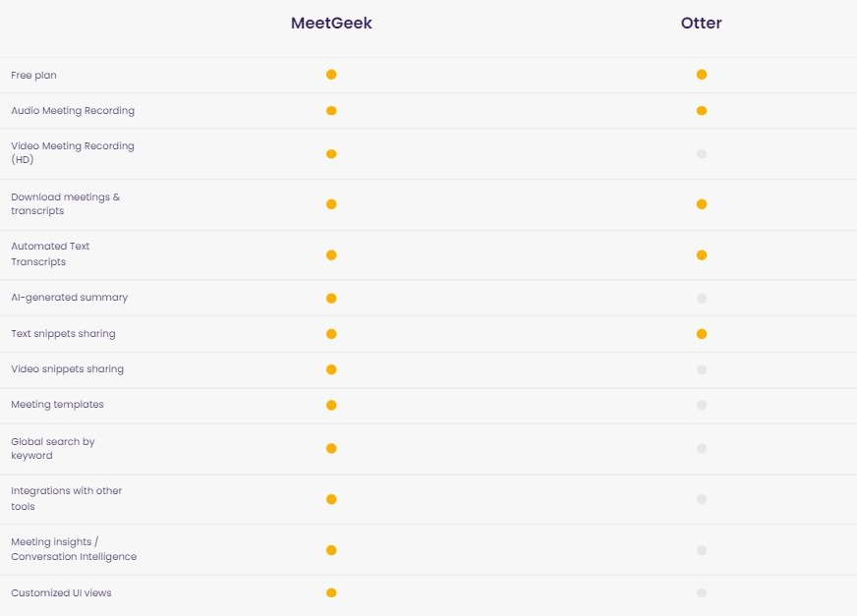Click Otter's grey Customized UI views dot

(702, 592)
